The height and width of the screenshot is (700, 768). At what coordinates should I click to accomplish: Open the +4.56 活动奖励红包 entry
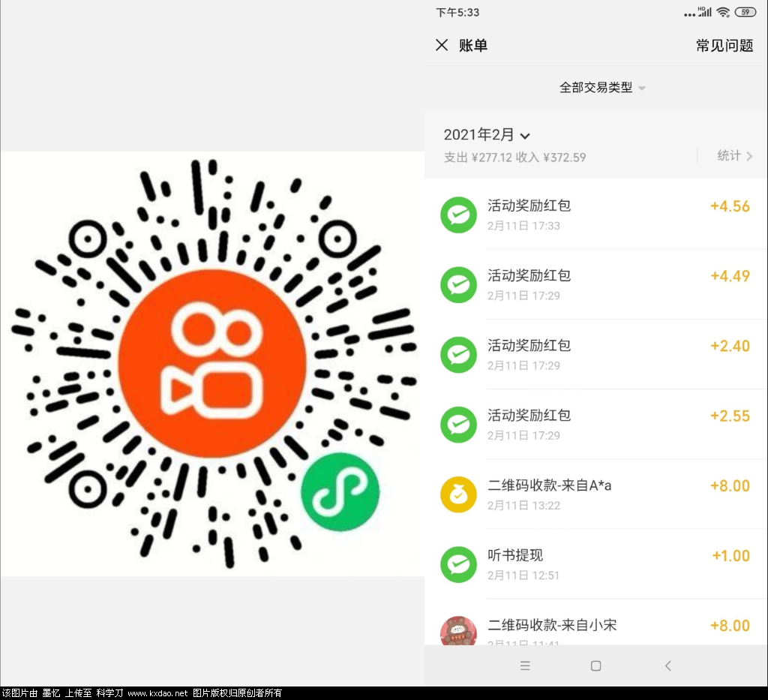pyautogui.click(x=595, y=215)
